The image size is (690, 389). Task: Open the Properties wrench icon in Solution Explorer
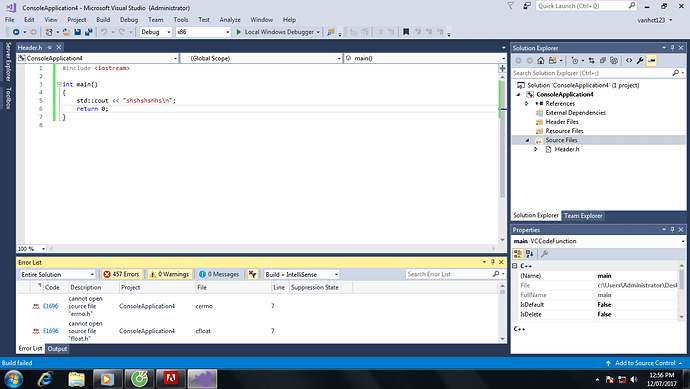click(640, 61)
